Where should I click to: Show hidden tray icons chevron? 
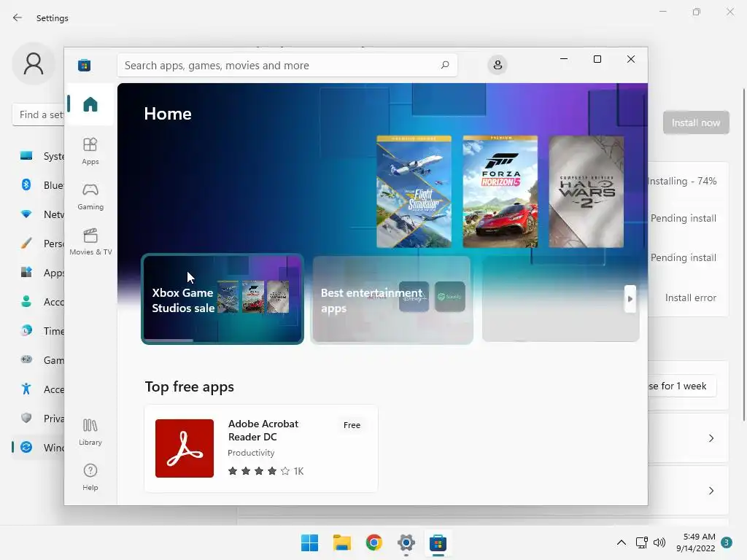coord(622,542)
